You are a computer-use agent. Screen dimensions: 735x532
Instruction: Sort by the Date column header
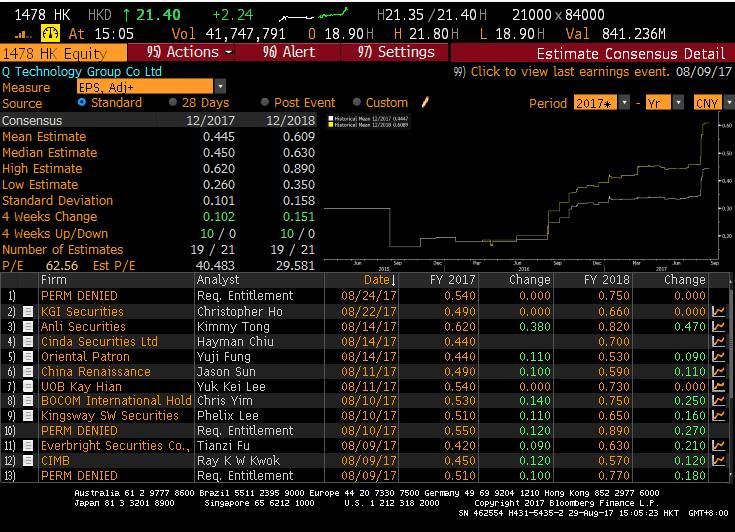coord(380,280)
